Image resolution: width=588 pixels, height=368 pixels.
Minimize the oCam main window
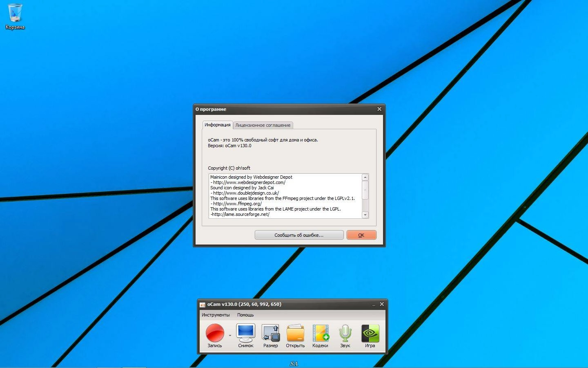[x=374, y=305]
